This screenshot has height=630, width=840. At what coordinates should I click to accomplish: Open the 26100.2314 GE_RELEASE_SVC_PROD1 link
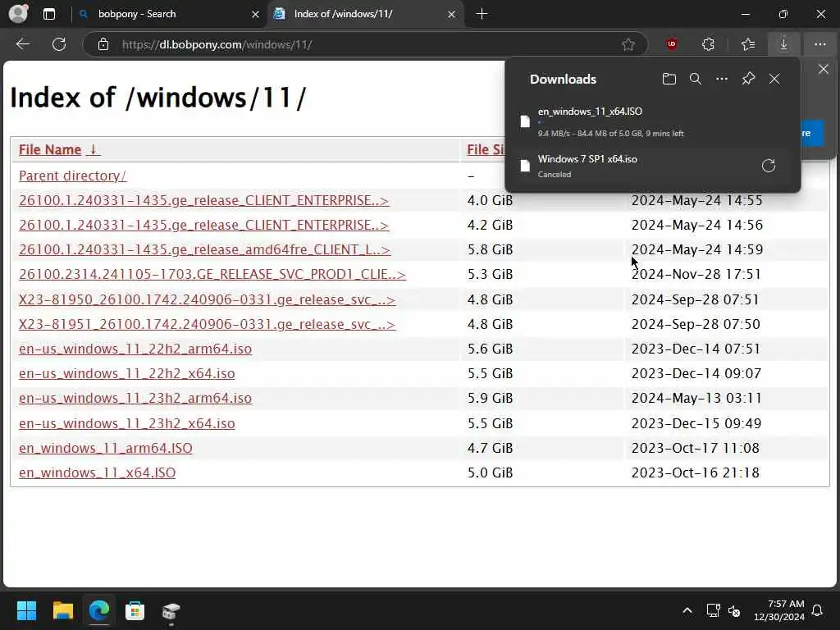[212, 274]
